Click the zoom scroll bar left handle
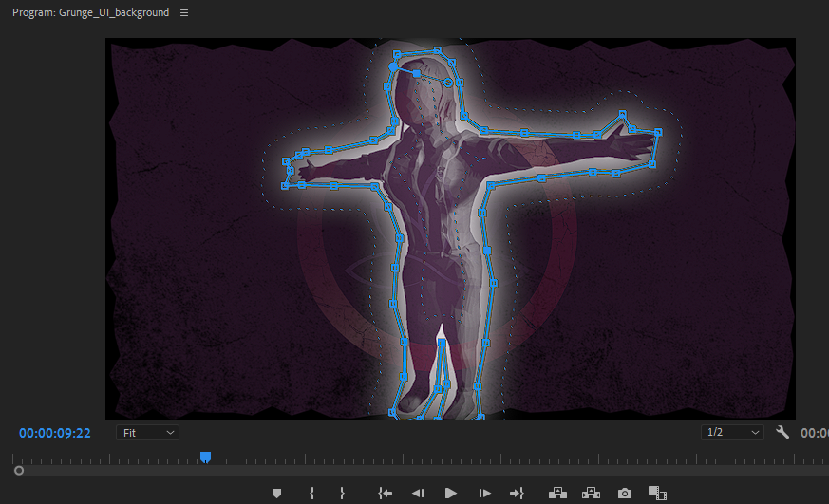This screenshot has height=504, width=829. (x=19, y=470)
